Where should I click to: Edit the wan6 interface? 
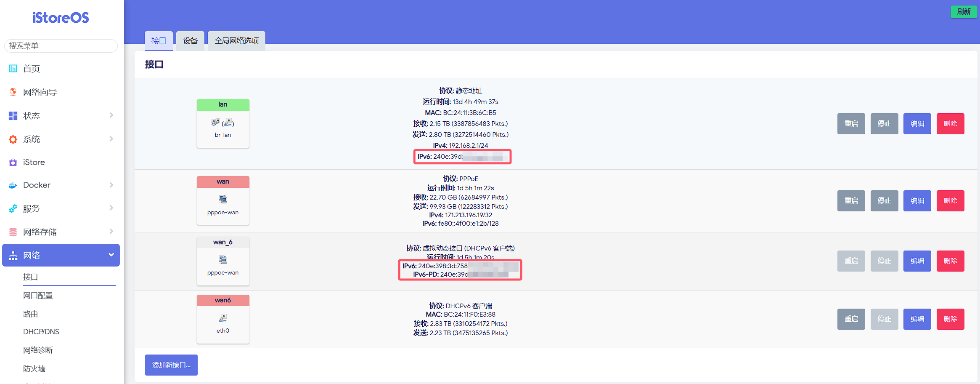pos(917,319)
